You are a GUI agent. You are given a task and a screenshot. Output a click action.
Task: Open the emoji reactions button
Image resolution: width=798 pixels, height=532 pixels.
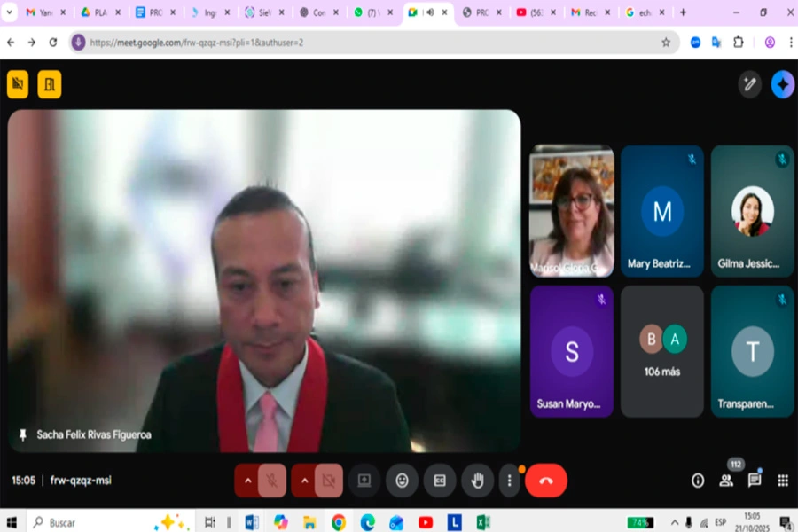[402, 481]
